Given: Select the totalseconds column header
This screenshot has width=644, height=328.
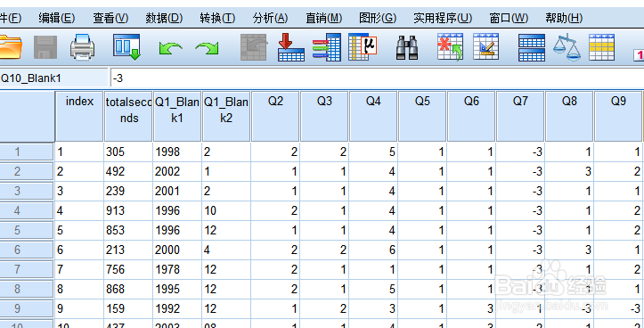Looking at the screenshot, I should 128,117.
